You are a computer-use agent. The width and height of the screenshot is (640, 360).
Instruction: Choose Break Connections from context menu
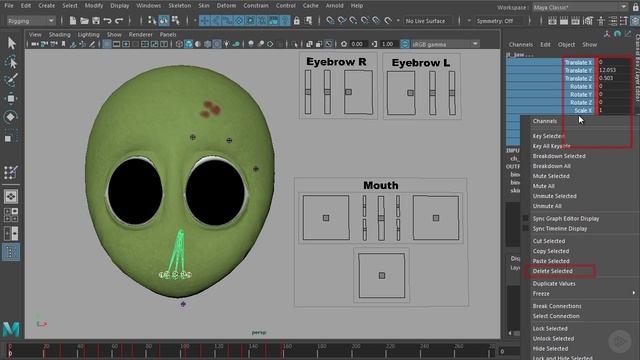(557, 306)
